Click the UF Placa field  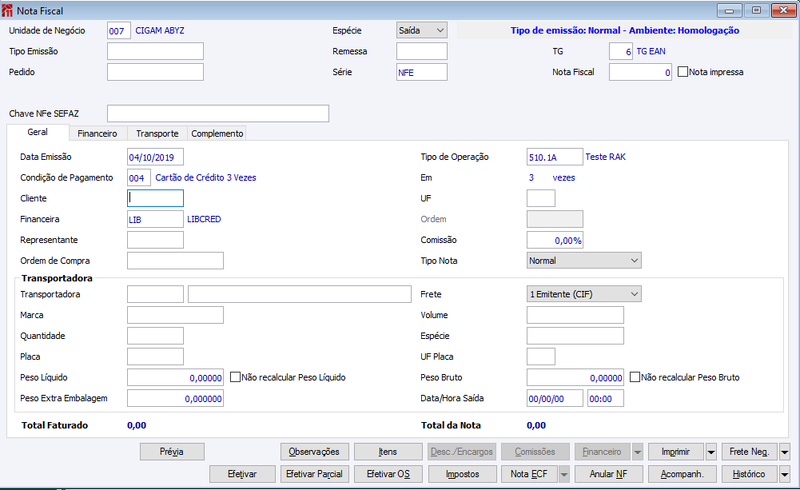coord(541,357)
